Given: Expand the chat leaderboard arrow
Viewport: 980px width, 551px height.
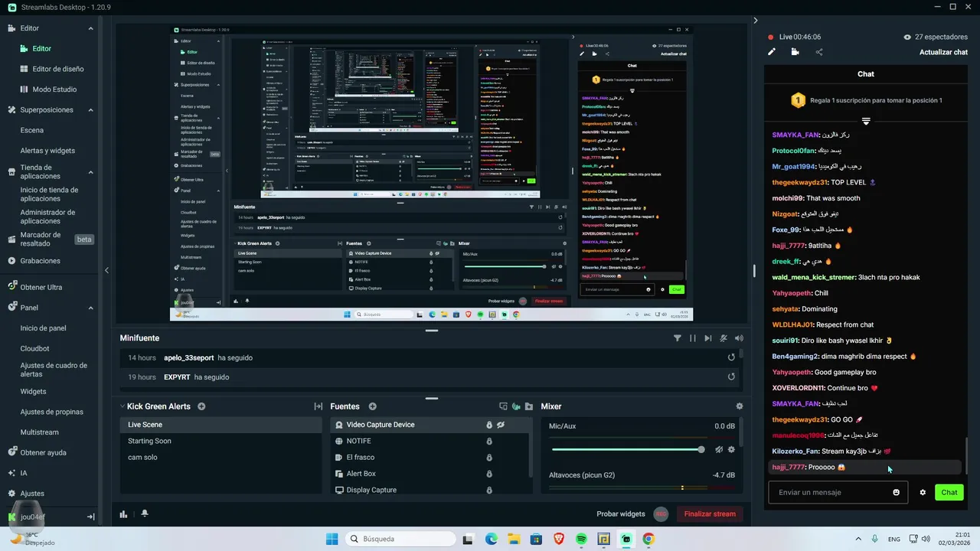Looking at the screenshot, I should pos(866,122).
